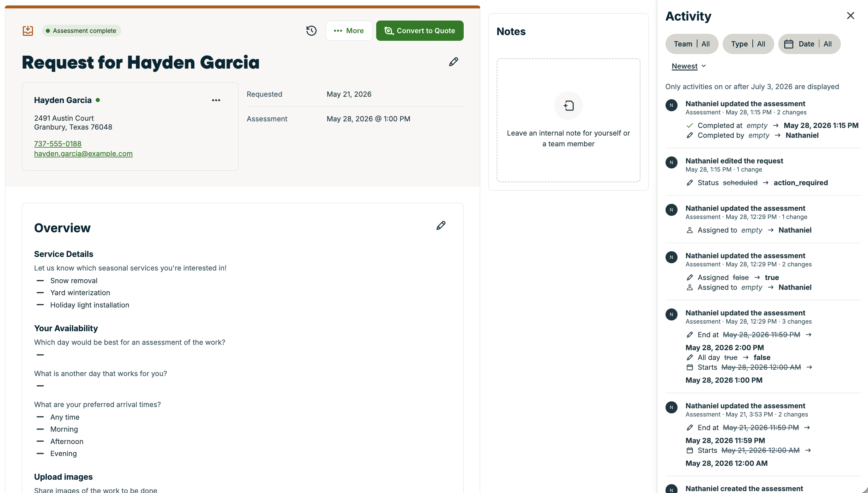Open the Date filter chip

coord(809,44)
